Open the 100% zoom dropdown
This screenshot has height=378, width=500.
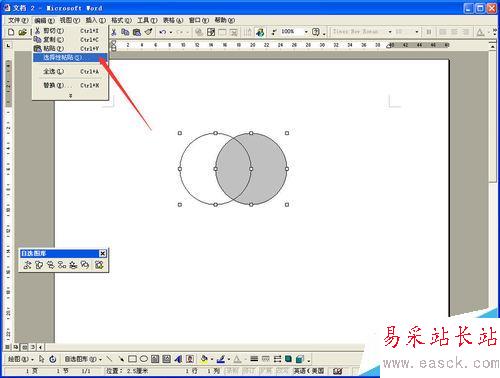pyautogui.click(x=306, y=32)
